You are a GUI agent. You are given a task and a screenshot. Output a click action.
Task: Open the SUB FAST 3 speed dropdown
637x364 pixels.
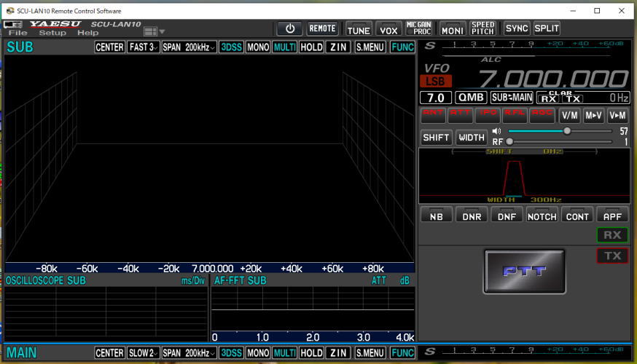coord(144,47)
